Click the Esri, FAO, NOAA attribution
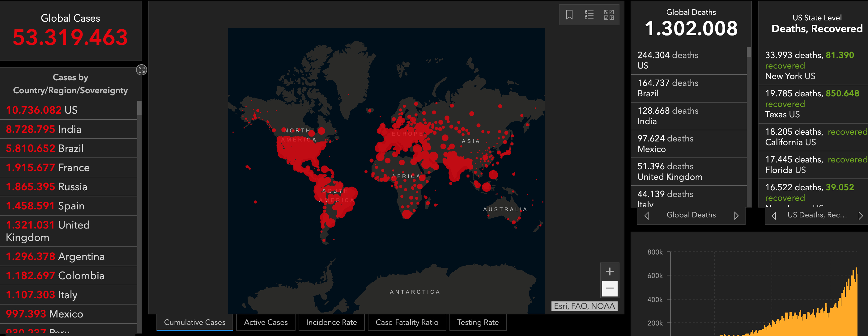 [584, 306]
